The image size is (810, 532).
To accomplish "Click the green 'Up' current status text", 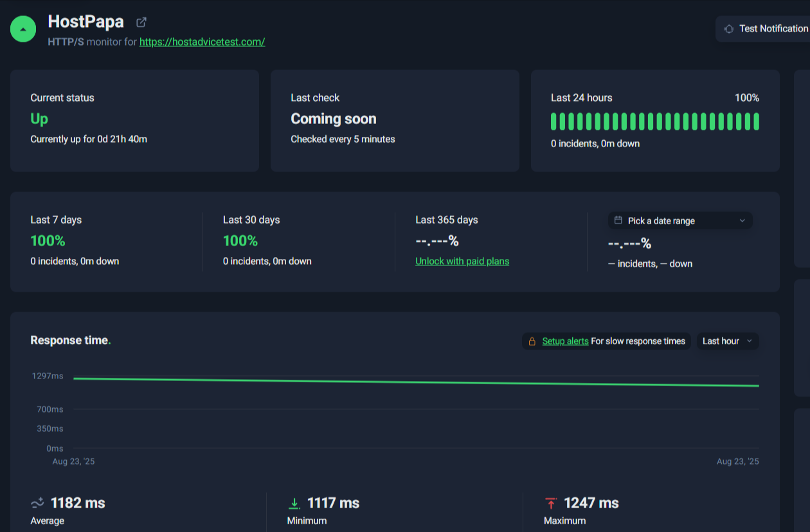I will point(39,119).
